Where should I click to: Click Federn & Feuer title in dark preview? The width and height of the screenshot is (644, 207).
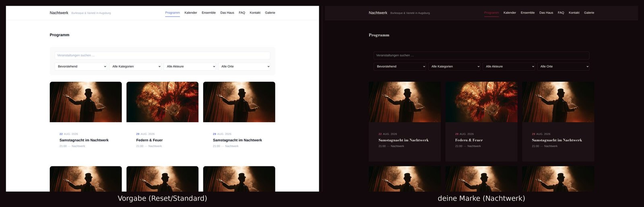(x=469, y=140)
